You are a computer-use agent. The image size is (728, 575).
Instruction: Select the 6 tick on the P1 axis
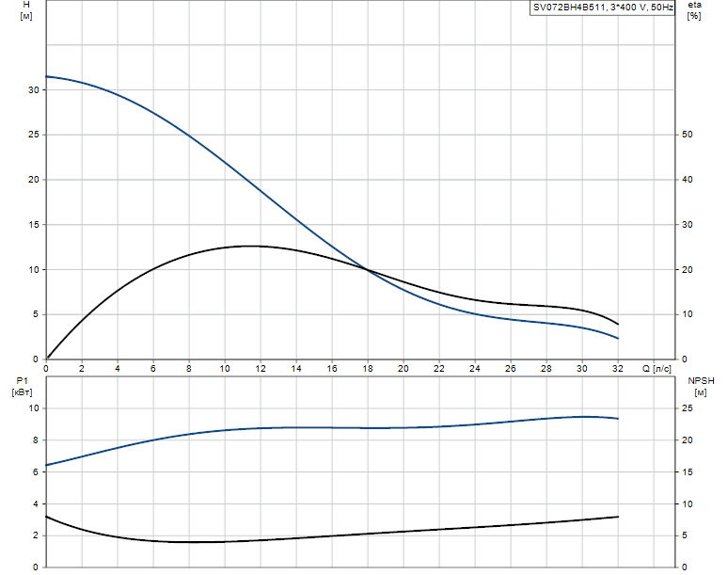(36, 471)
